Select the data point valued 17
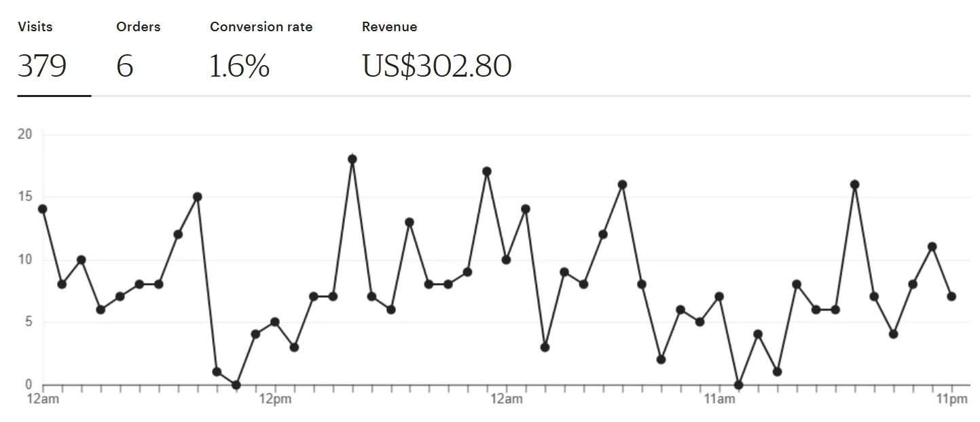The height and width of the screenshot is (422, 980). [486, 172]
